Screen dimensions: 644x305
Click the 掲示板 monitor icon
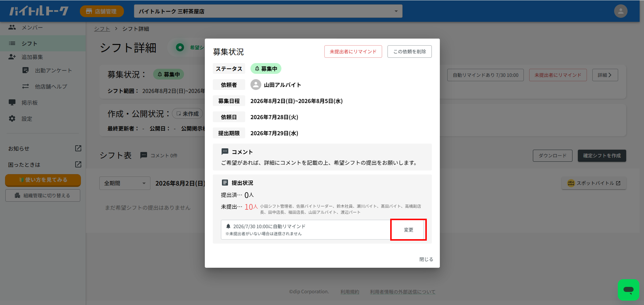[12, 103]
